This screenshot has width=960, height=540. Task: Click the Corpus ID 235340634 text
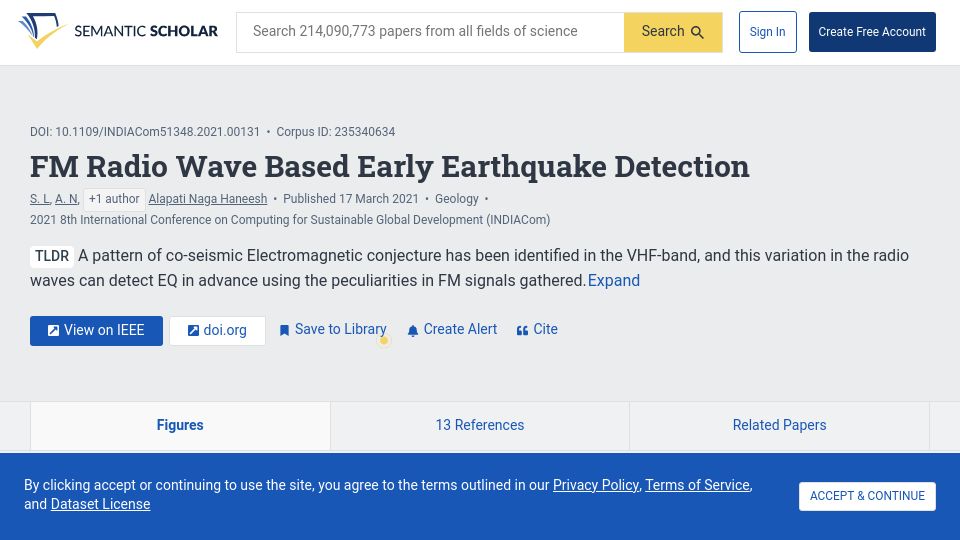point(336,132)
